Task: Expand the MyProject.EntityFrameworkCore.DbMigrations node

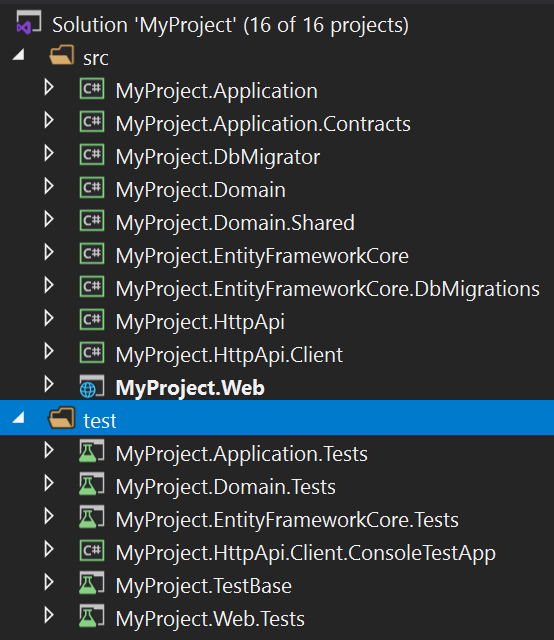Action: pos(49,285)
